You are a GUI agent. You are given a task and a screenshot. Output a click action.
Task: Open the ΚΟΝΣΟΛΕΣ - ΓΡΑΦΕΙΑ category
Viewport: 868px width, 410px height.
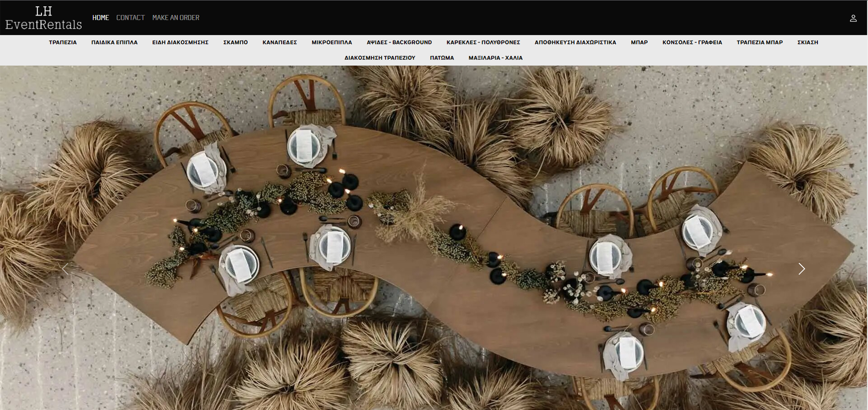click(692, 42)
